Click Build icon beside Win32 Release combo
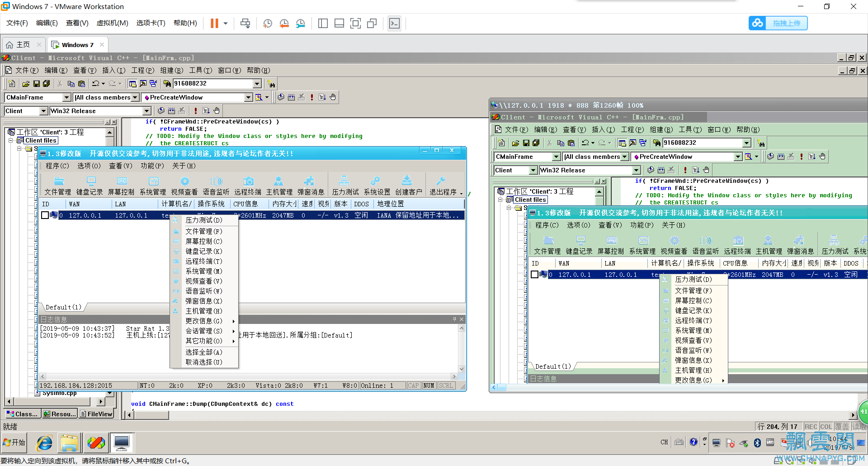Viewport: 868px width, 466px height. click(171, 111)
